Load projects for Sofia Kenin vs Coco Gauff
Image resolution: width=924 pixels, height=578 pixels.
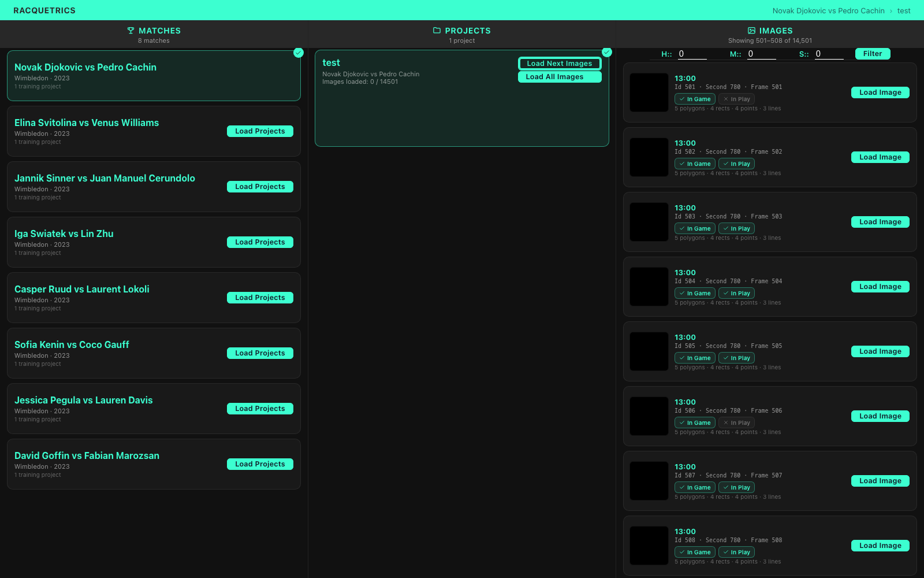(260, 353)
